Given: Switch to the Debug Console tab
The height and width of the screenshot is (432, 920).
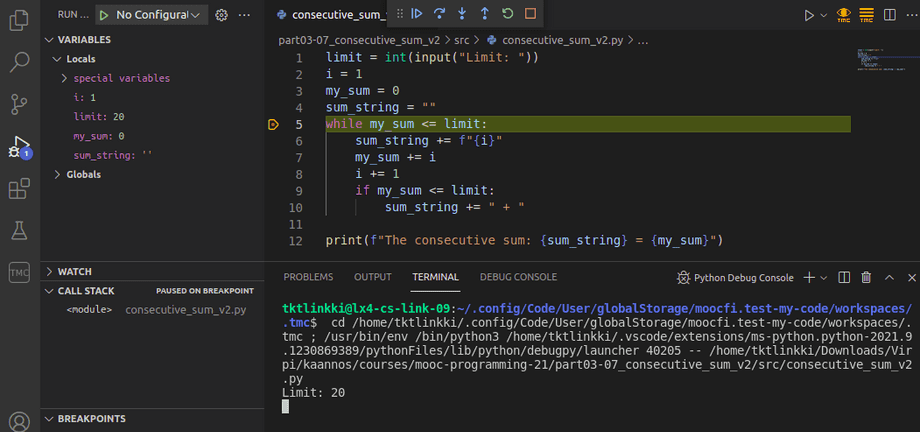Looking at the screenshot, I should click(x=518, y=277).
